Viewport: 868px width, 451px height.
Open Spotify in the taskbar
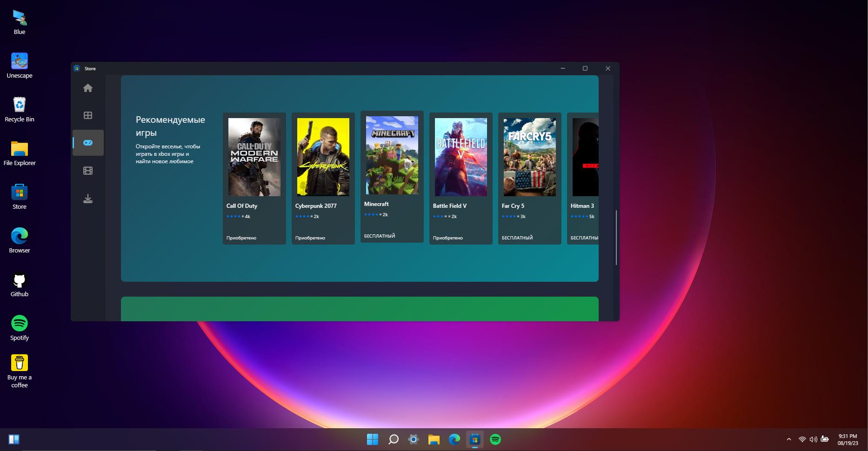pyautogui.click(x=495, y=439)
